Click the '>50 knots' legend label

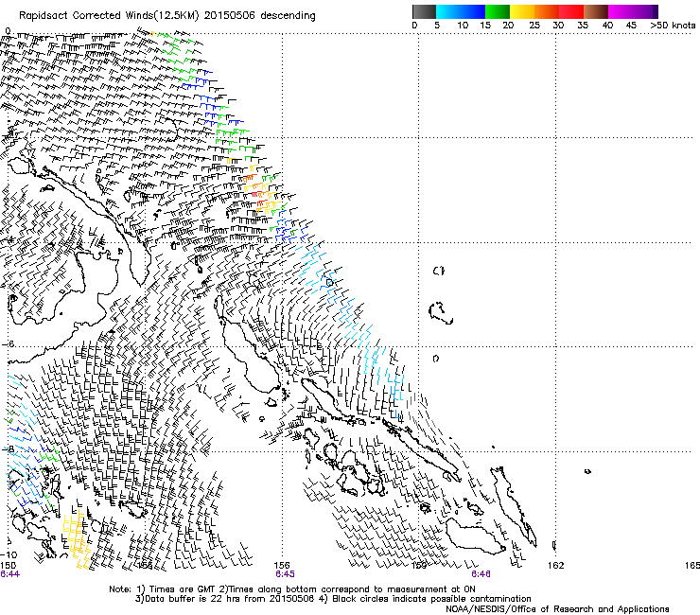tap(673, 26)
